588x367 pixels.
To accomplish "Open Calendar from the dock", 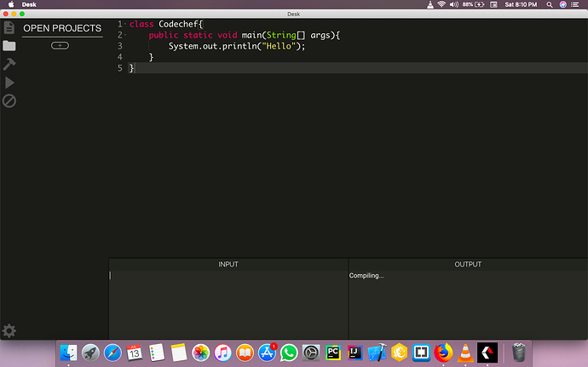I will (135, 353).
